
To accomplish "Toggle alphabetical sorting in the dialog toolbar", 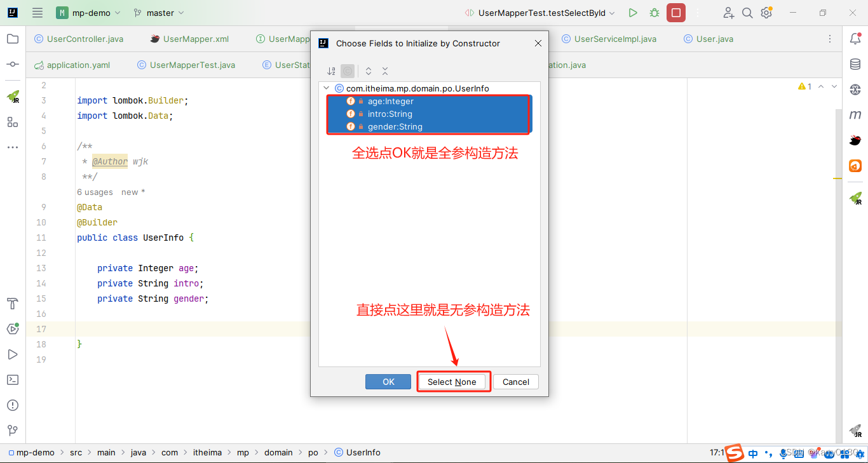I will tap(330, 71).
